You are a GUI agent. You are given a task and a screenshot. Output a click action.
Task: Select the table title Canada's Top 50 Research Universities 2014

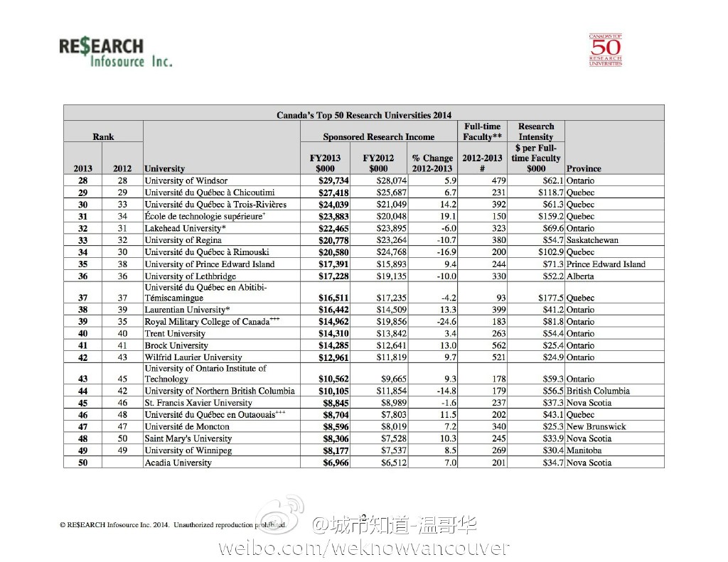pyautogui.click(x=364, y=115)
